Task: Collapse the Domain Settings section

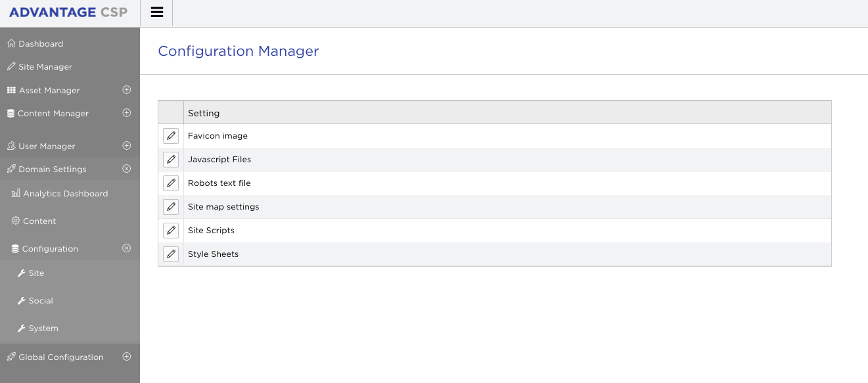Action: [127, 169]
